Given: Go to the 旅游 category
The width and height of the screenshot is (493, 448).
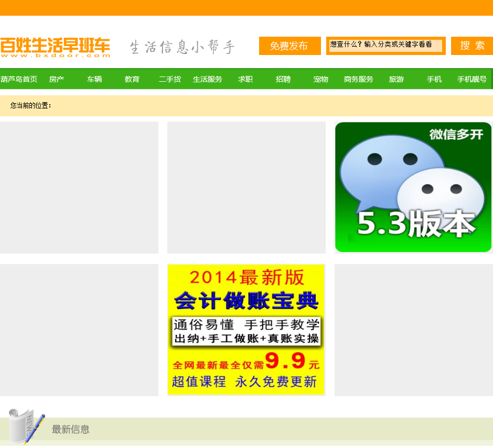Looking at the screenshot, I should 396,79.
